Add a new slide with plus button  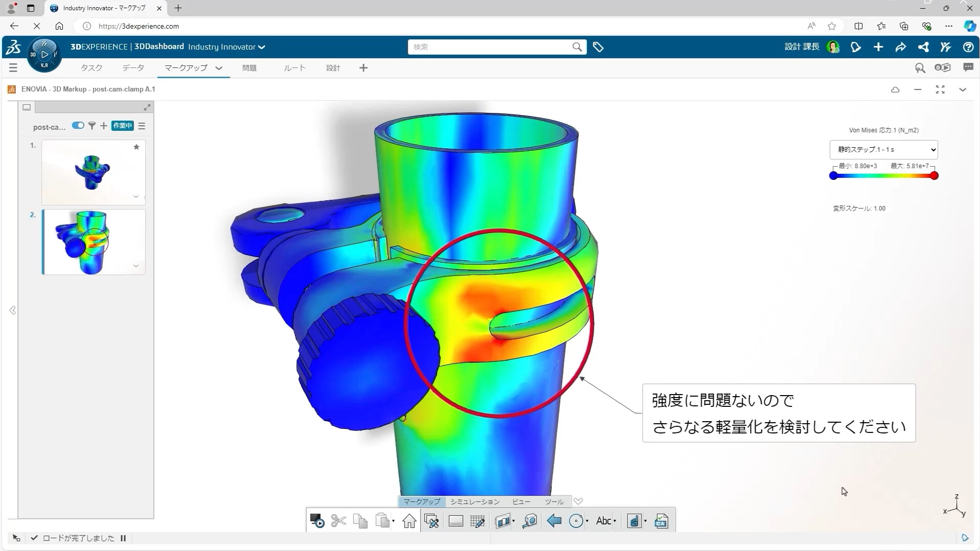click(x=104, y=126)
